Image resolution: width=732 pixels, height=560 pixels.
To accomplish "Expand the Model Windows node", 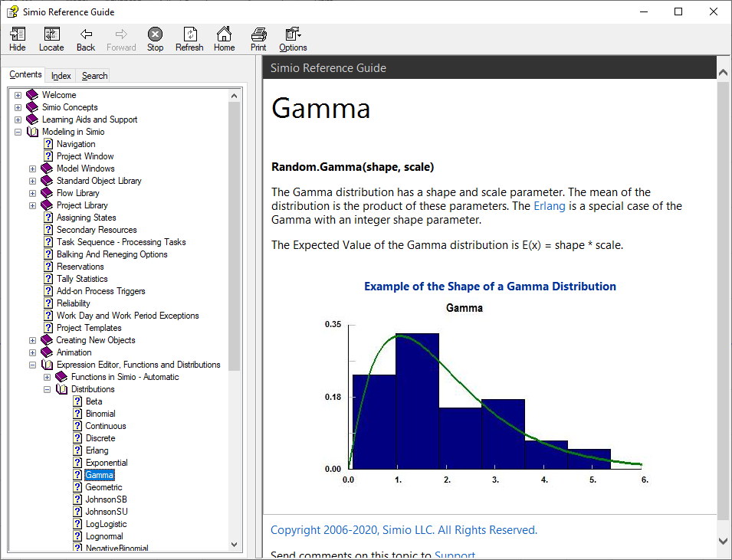I will coord(32,169).
